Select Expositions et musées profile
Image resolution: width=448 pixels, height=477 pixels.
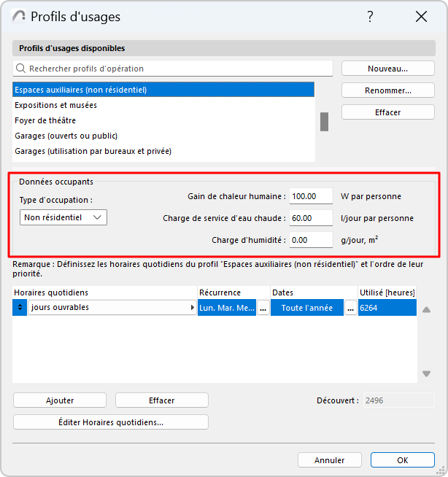click(x=56, y=105)
